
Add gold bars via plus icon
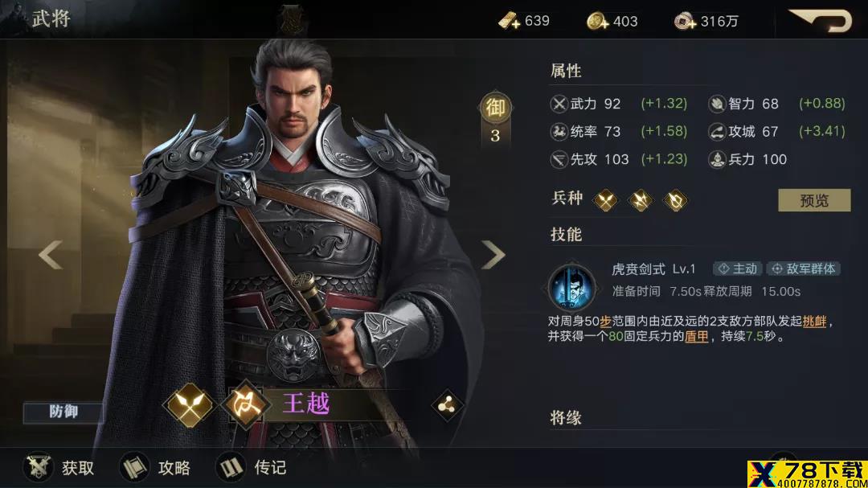click(510, 21)
